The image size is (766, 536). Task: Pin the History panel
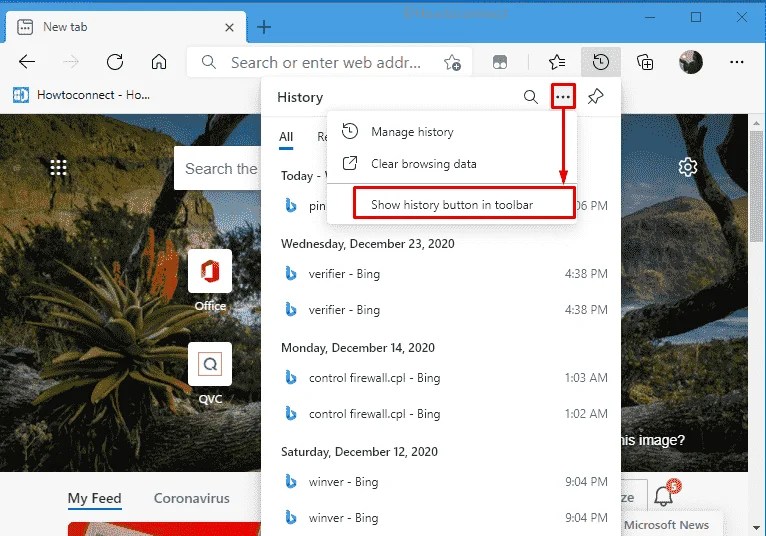(596, 97)
